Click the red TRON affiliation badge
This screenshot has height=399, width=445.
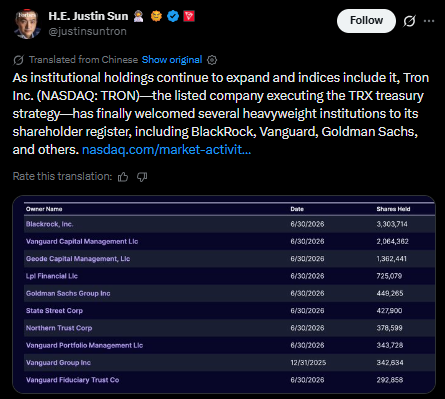pyautogui.click(x=189, y=16)
